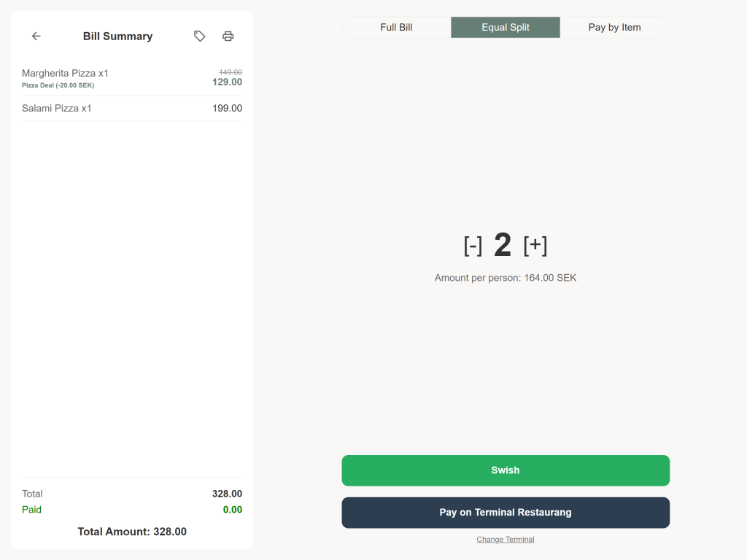
Task: Print the bill using printer icon
Action: pos(228,36)
